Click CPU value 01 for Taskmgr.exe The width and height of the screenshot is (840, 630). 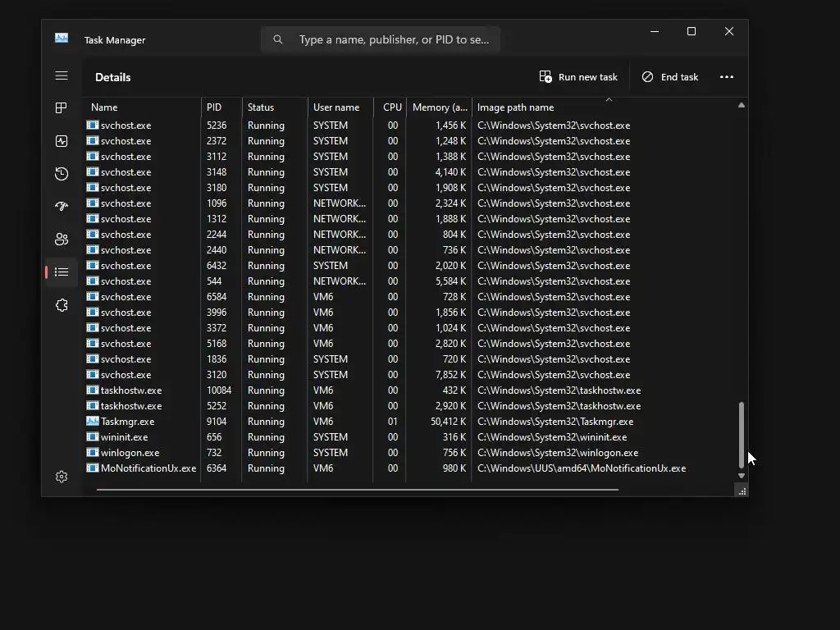coord(393,422)
